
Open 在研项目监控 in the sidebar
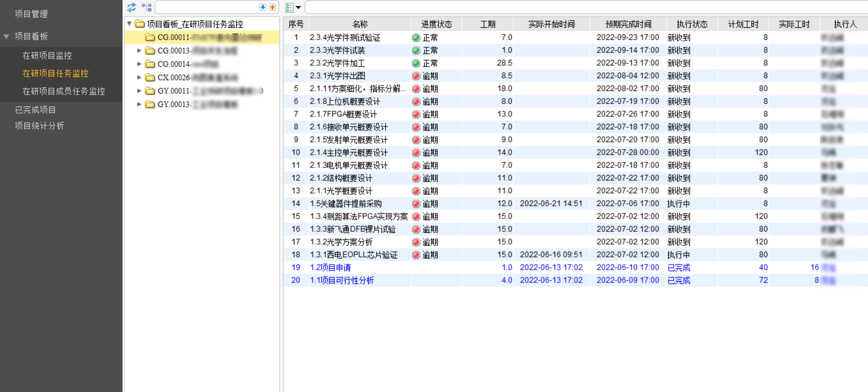47,55
